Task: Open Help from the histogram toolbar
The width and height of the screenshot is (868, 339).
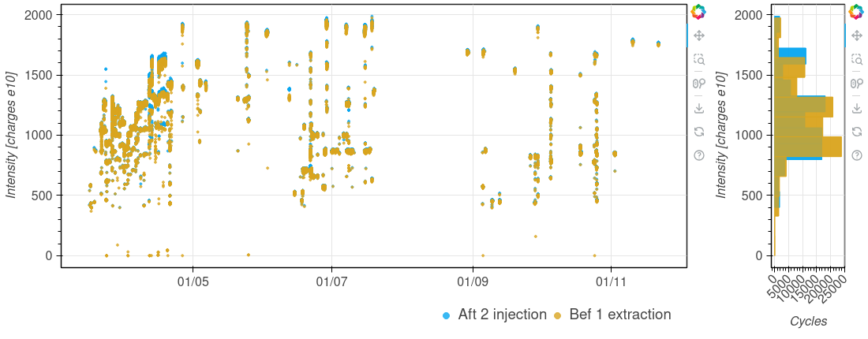Action: [x=856, y=155]
